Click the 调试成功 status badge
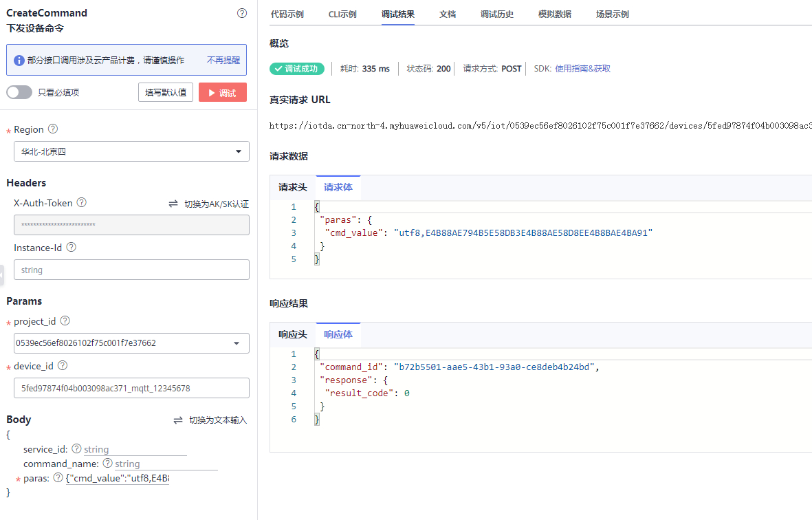812x520 pixels. [x=297, y=68]
